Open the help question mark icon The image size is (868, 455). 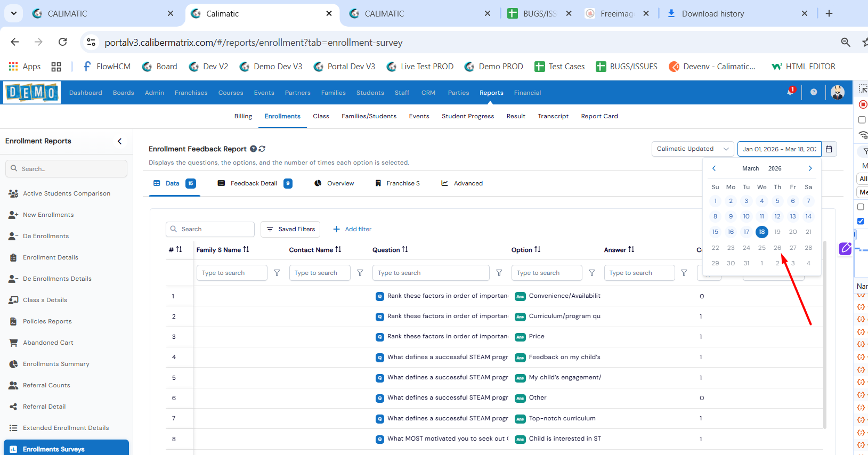tap(814, 92)
